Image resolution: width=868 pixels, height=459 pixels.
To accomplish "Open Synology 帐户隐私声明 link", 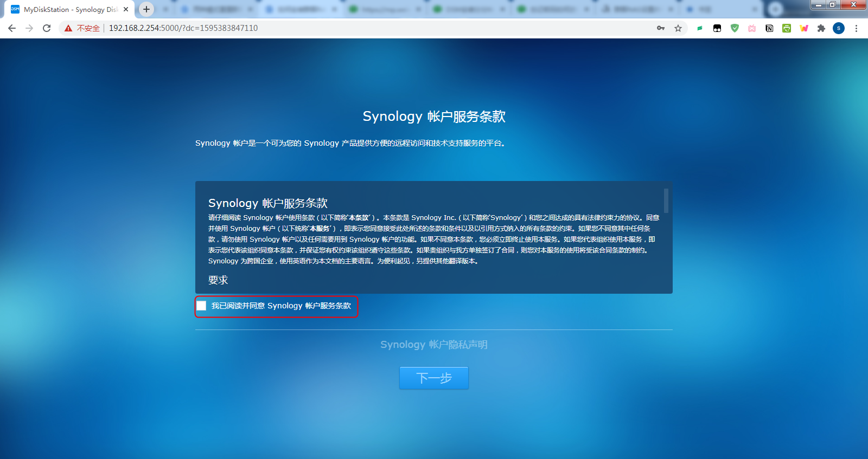I will click(x=434, y=345).
